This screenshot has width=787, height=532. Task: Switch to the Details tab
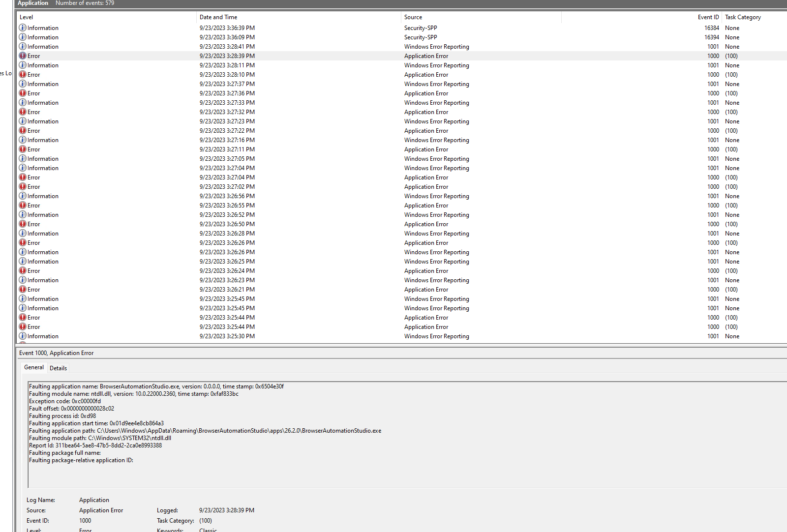[x=58, y=368]
